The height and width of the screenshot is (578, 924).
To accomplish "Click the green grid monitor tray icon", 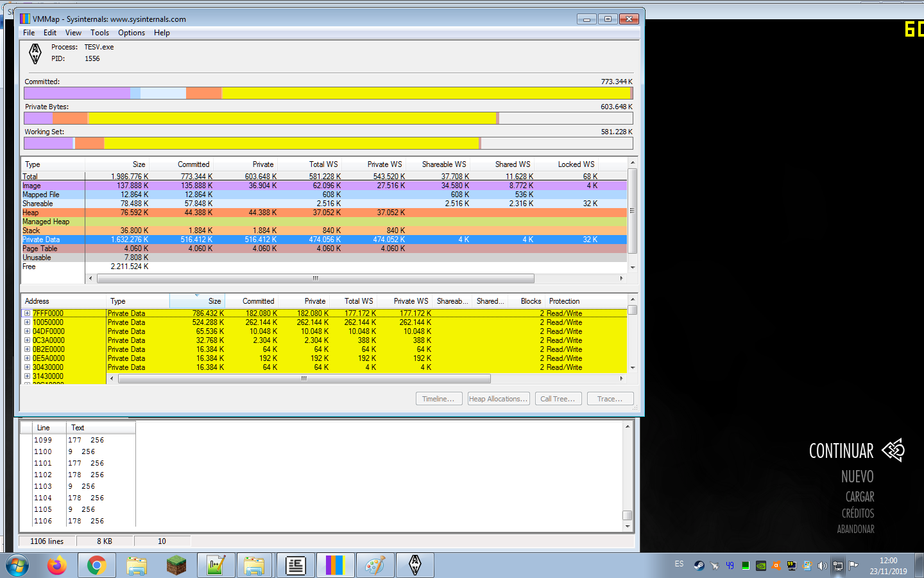I will (745, 565).
